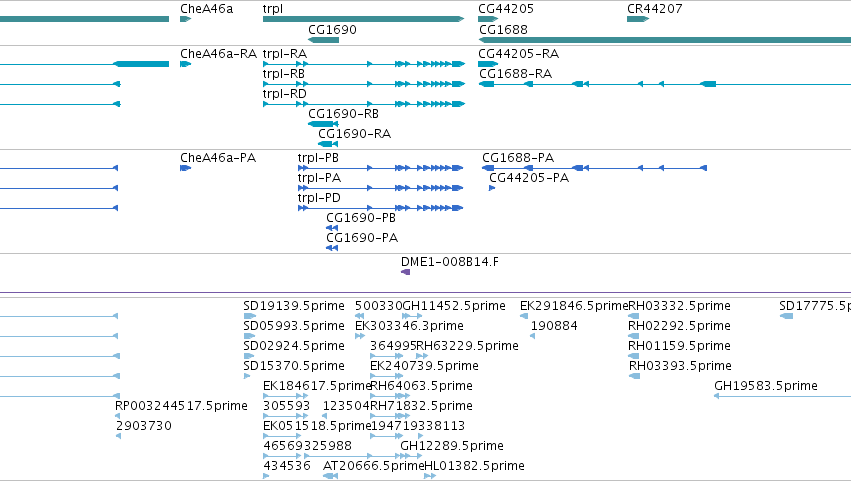The height and width of the screenshot is (481, 851).
Task: Select the CG44205-RA transcript label
Action: pyautogui.click(x=518, y=54)
